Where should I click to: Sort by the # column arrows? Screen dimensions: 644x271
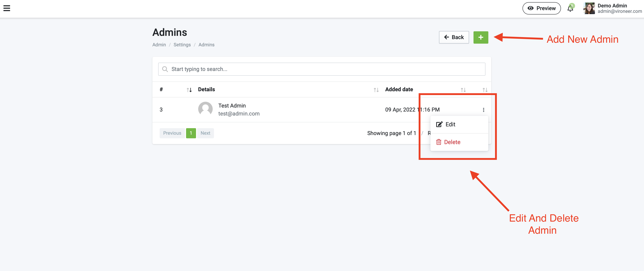(189, 90)
